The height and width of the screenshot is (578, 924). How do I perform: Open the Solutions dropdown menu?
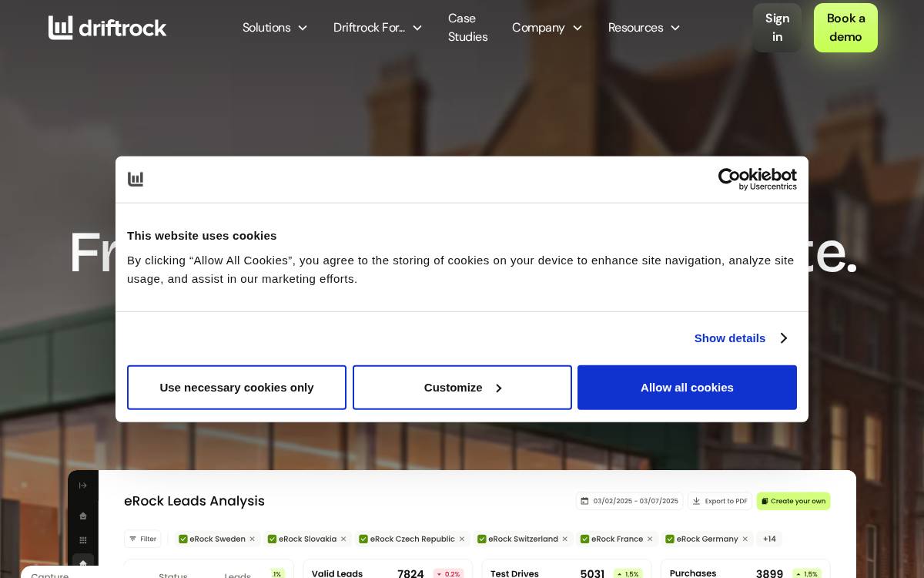275,28
